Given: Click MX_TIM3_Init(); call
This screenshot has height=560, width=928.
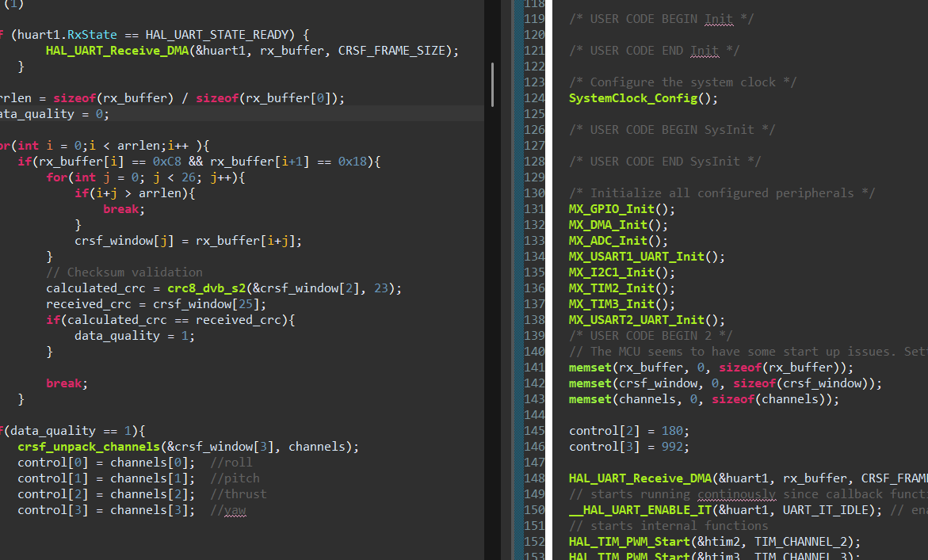Looking at the screenshot, I should (622, 304).
